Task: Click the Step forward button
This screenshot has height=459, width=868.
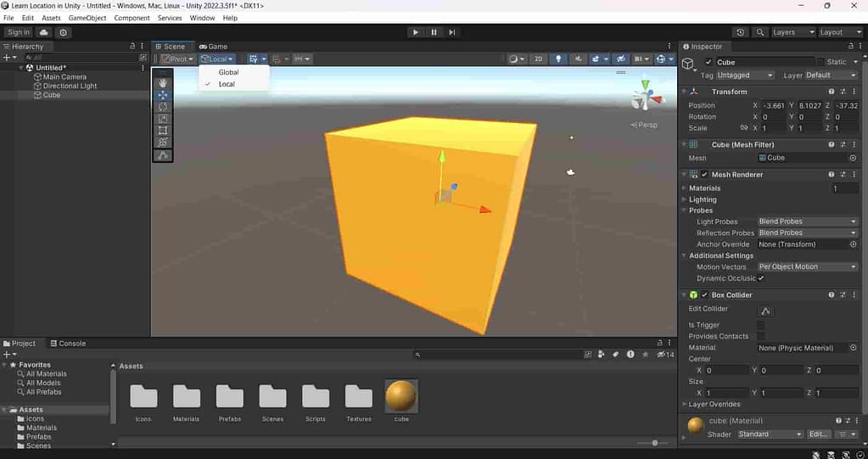Action: pyautogui.click(x=451, y=32)
